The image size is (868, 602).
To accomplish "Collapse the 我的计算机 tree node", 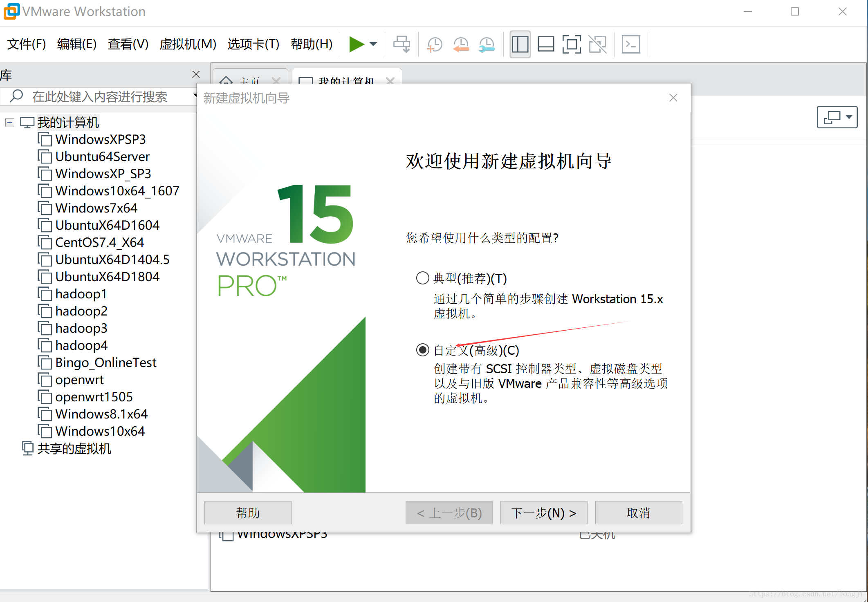I will point(10,122).
